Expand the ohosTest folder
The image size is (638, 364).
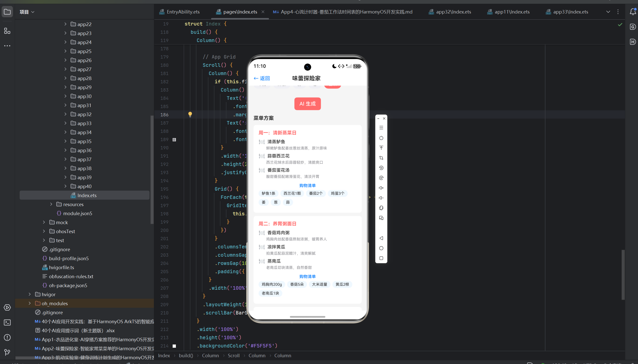coord(44,231)
